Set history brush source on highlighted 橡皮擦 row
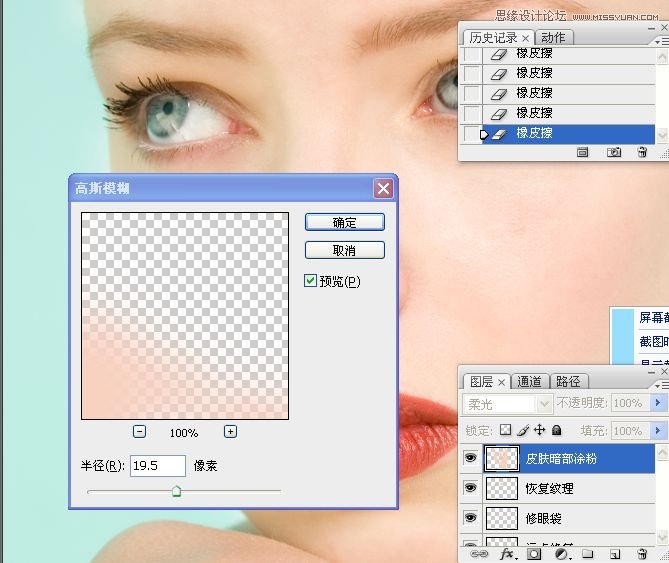 coord(471,134)
